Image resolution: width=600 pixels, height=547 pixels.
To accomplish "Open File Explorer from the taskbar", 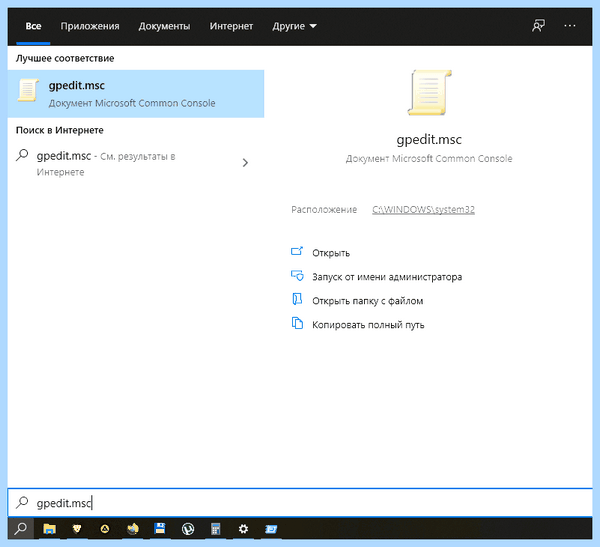I will (49, 529).
